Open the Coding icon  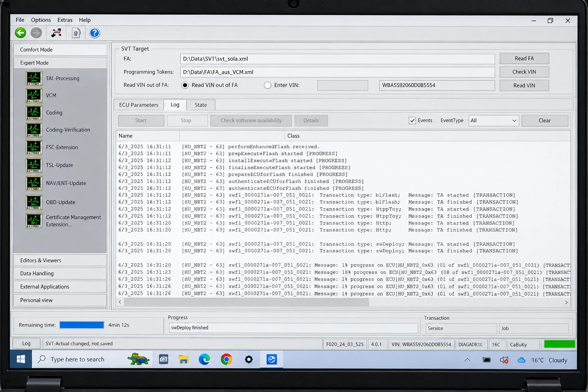point(34,113)
